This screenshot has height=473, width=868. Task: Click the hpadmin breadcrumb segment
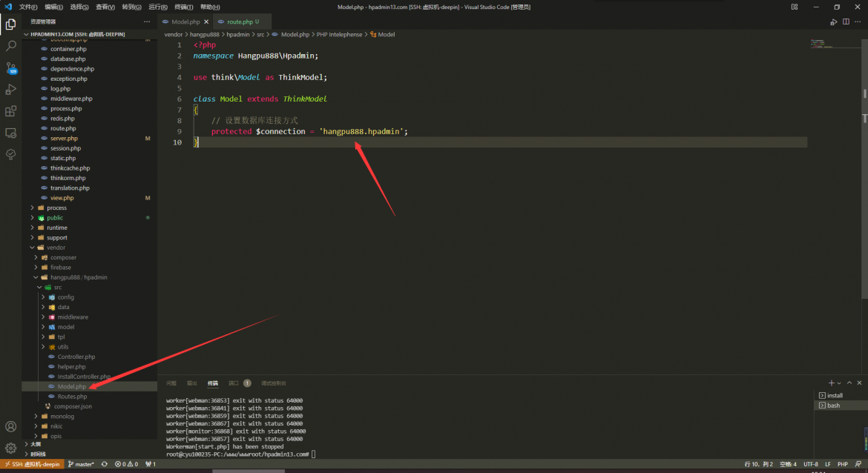coord(238,34)
